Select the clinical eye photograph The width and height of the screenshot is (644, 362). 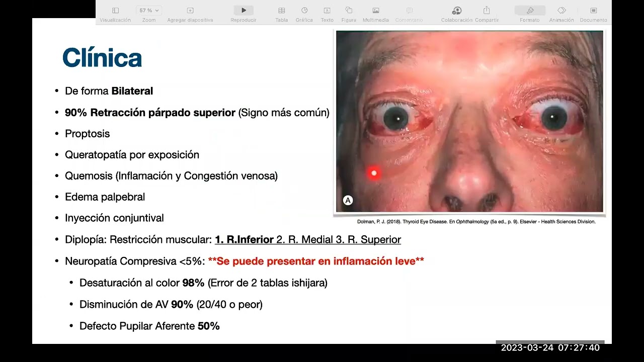click(469, 122)
